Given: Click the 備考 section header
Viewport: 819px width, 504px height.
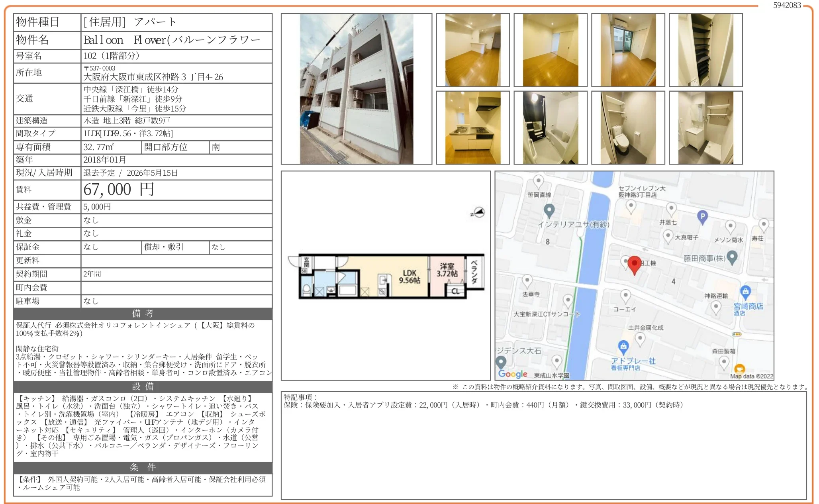Looking at the screenshot, I should point(143,314).
